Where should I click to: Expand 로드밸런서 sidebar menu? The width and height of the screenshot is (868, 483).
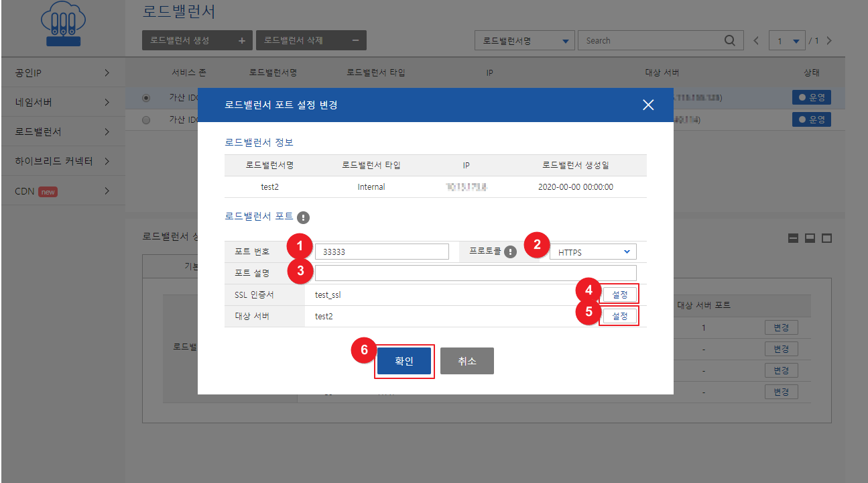[x=63, y=131]
